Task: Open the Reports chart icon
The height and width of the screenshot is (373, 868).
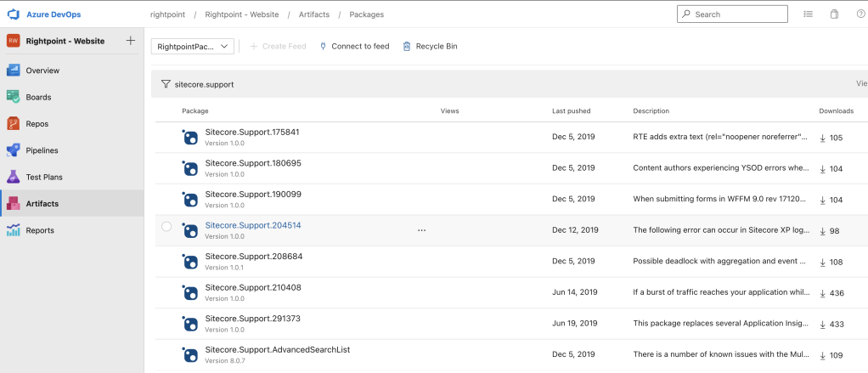Action: tap(14, 230)
